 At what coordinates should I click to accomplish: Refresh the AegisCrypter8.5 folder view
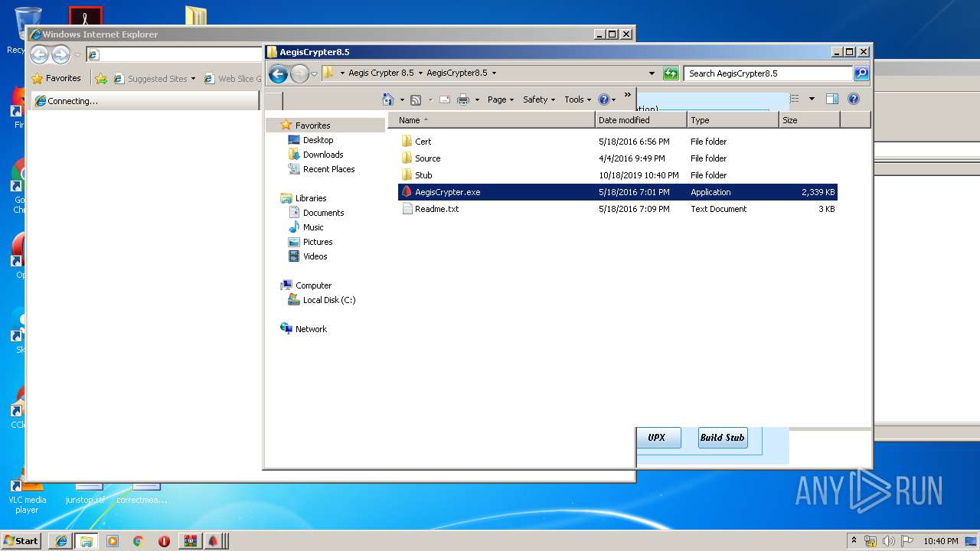pyautogui.click(x=671, y=73)
